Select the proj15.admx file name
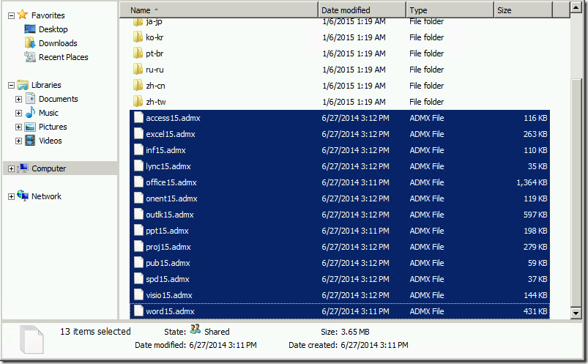Screen dimensions: 588x364 168,247
